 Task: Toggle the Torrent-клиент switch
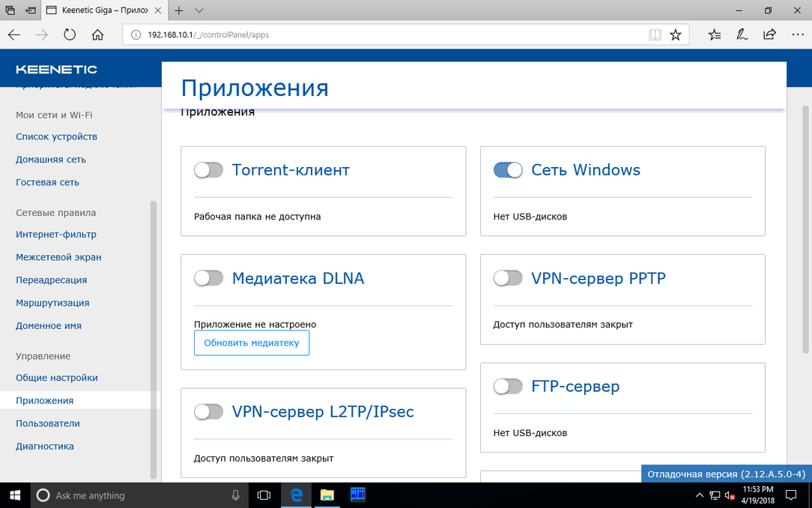(x=209, y=170)
